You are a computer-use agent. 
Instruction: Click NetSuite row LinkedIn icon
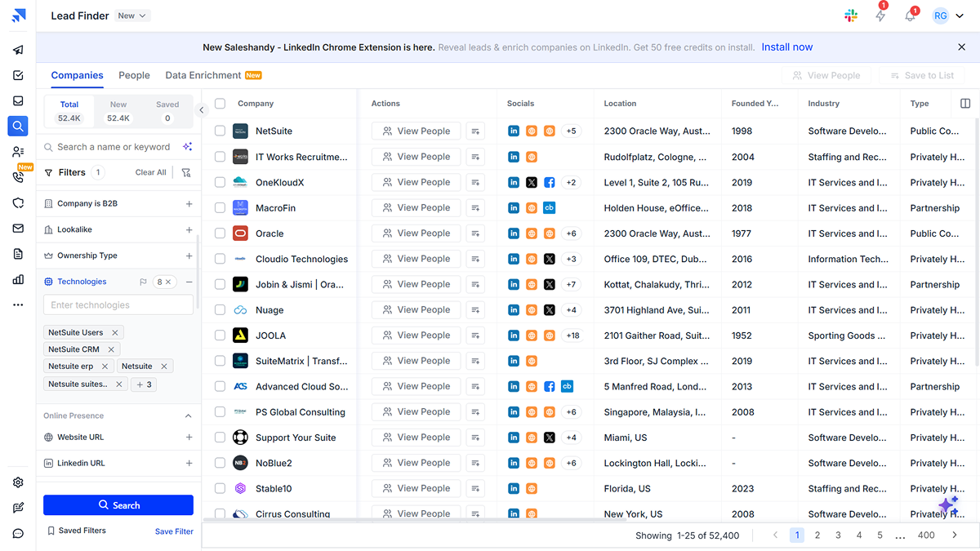point(514,131)
